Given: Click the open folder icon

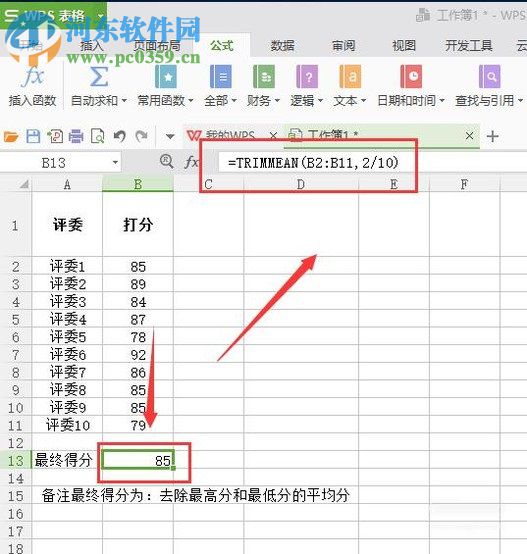Looking at the screenshot, I should click(x=11, y=136).
